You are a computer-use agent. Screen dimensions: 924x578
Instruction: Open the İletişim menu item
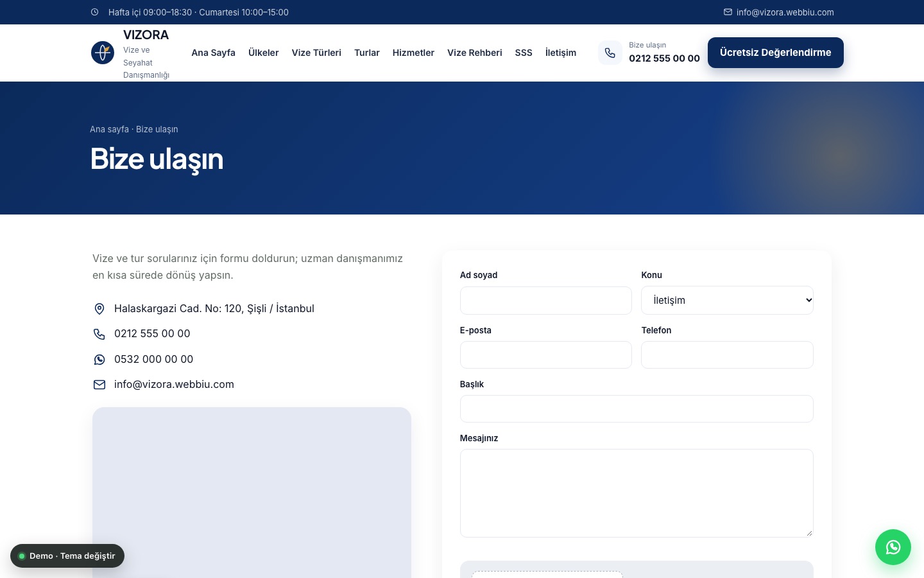click(x=561, y=53)
